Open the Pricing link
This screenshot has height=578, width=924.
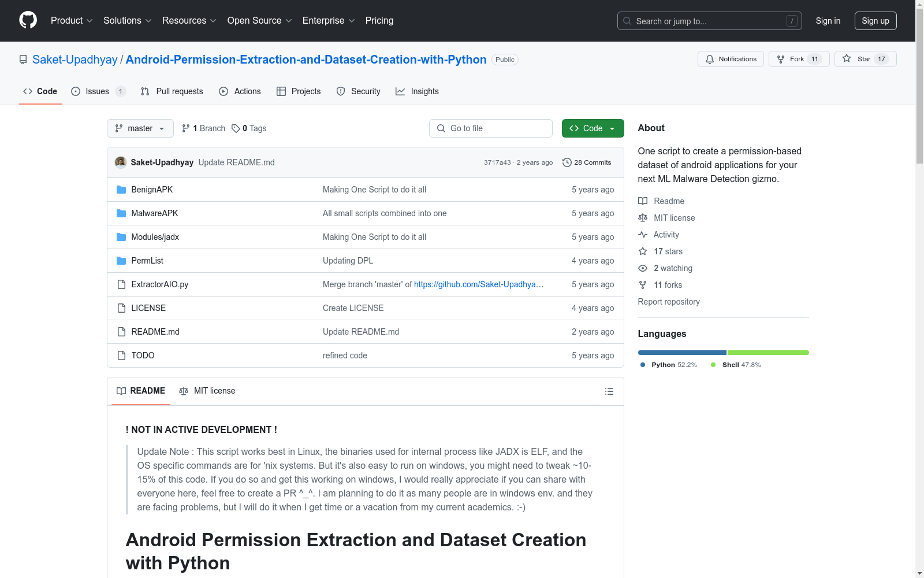(379, 21)
